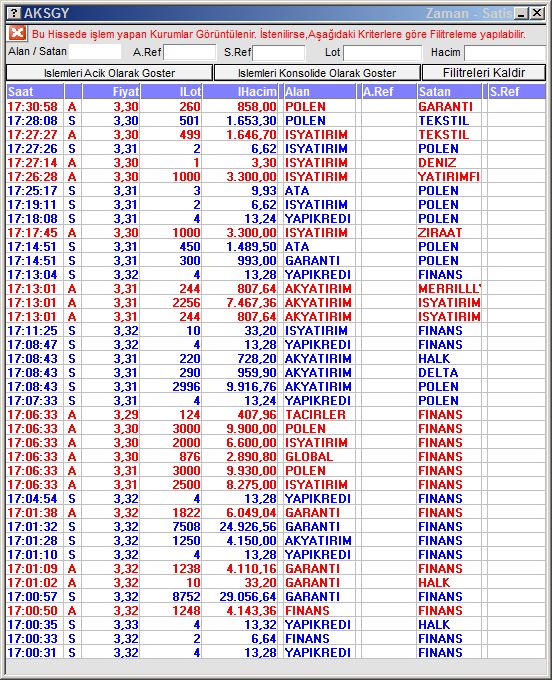The width and height of the screenshot is (552, 680).
Task: Click Islemleri Konsolide Olarak Goster button
Action: (x=317, y=73)
